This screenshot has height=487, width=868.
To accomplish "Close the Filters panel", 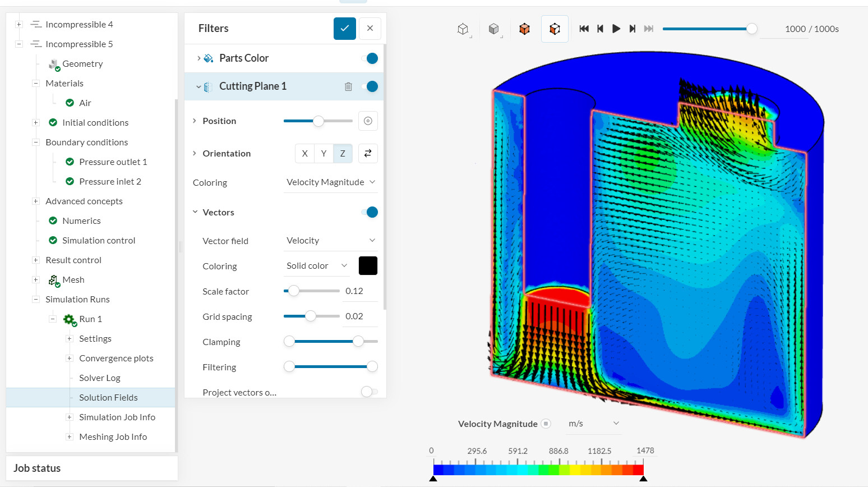I will pyautogui.click(x=370, y=29).
